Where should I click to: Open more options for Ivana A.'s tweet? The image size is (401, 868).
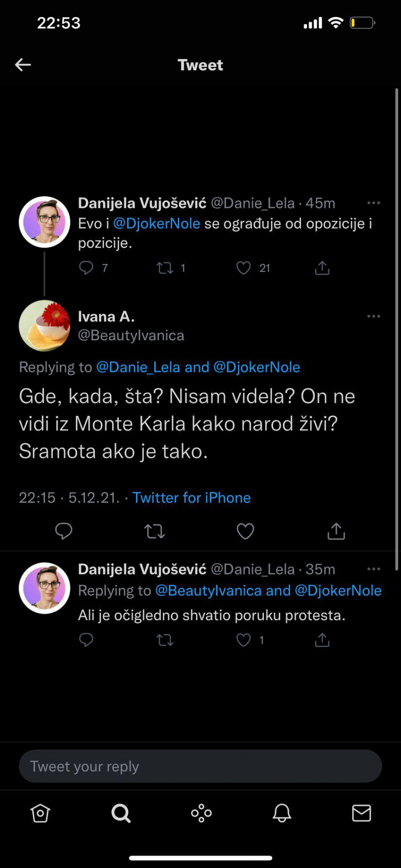tap(373, 316)
